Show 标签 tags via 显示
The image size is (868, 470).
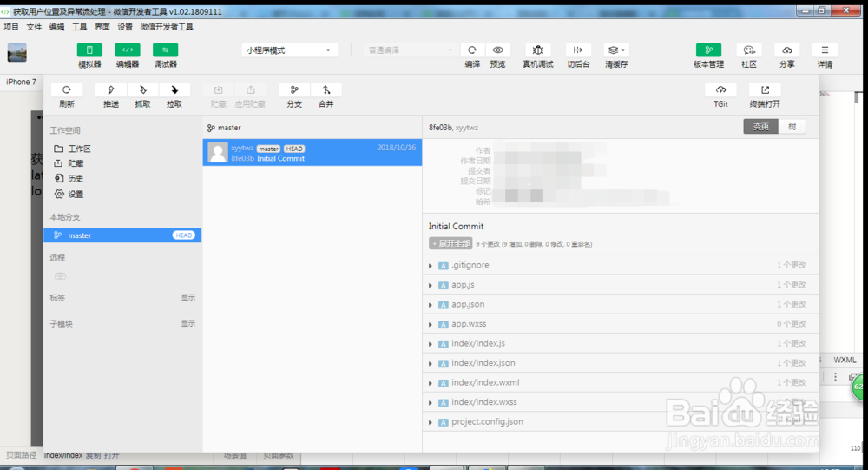coord(188,298)
